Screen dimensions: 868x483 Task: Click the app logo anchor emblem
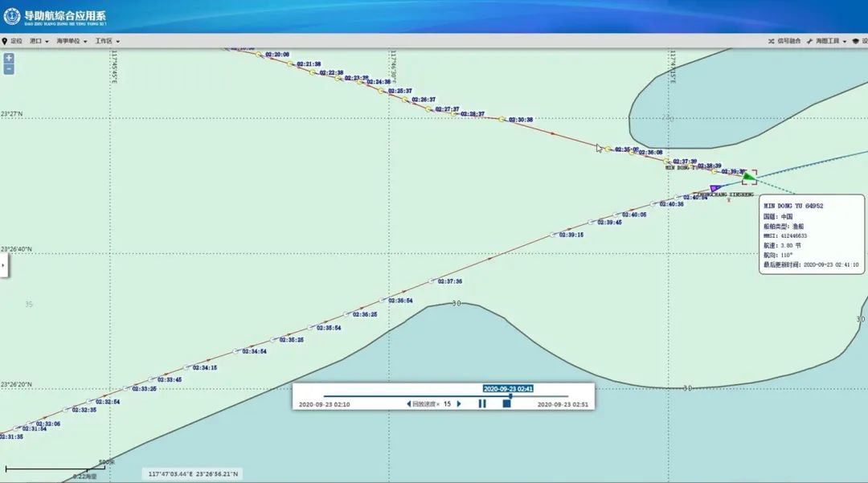pos(11,17)
